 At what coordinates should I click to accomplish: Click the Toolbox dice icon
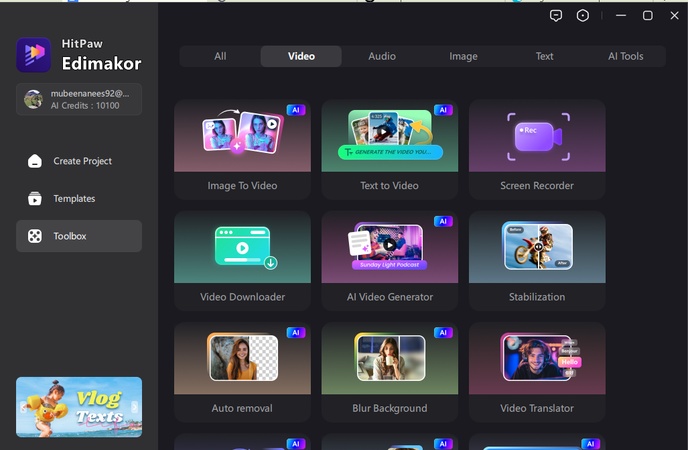coord(35,236)
